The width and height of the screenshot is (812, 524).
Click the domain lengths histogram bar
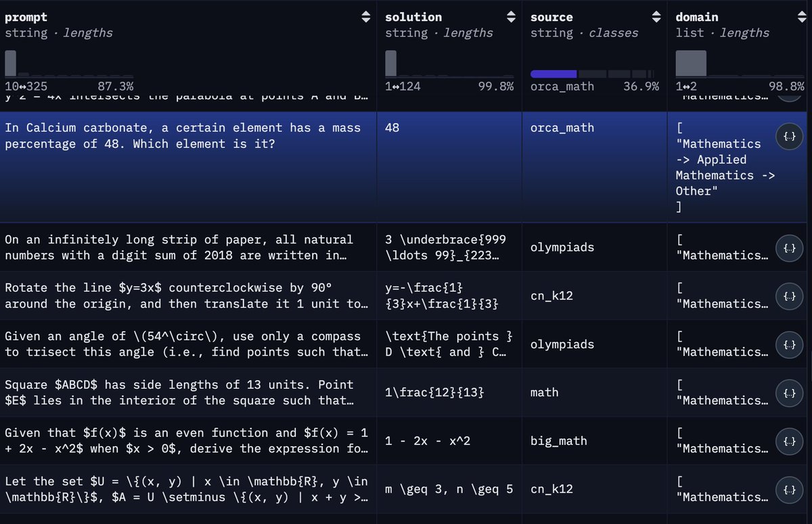691,63
